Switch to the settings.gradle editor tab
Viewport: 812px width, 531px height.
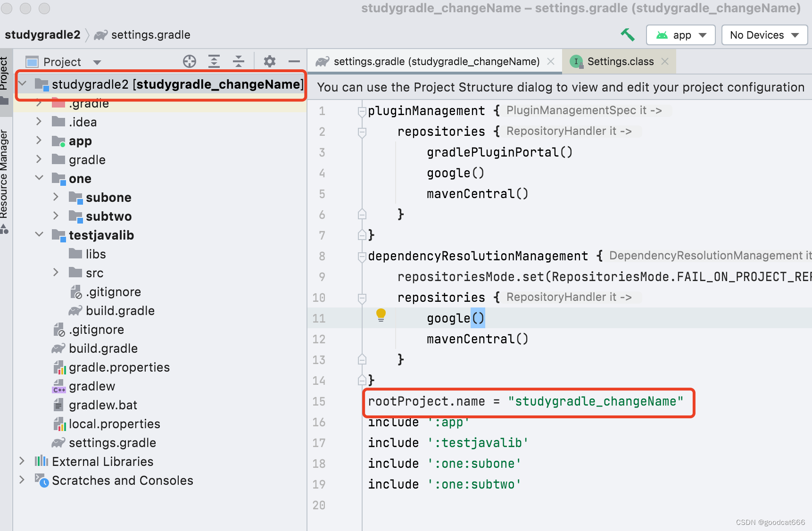pyautogui.click(x=436, y=62)
